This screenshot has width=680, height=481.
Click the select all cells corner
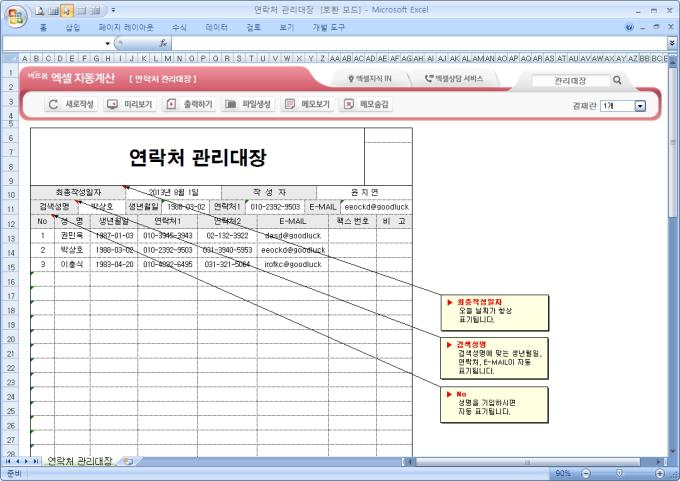pos(10,58)
